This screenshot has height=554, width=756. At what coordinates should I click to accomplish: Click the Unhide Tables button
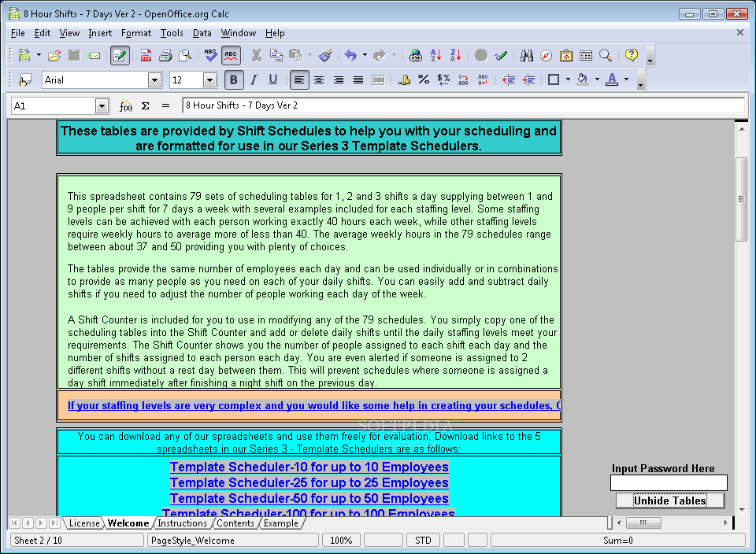[x=670, y=501]
